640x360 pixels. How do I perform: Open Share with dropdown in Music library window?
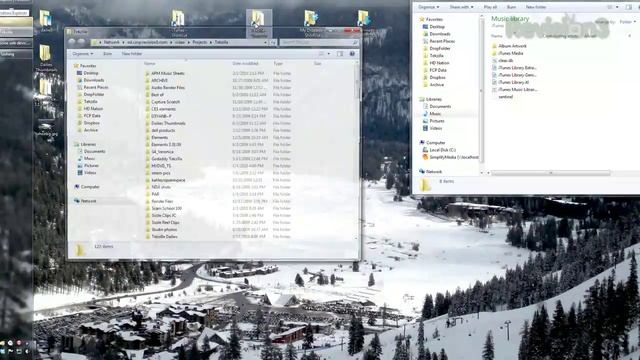click(462, 7)
